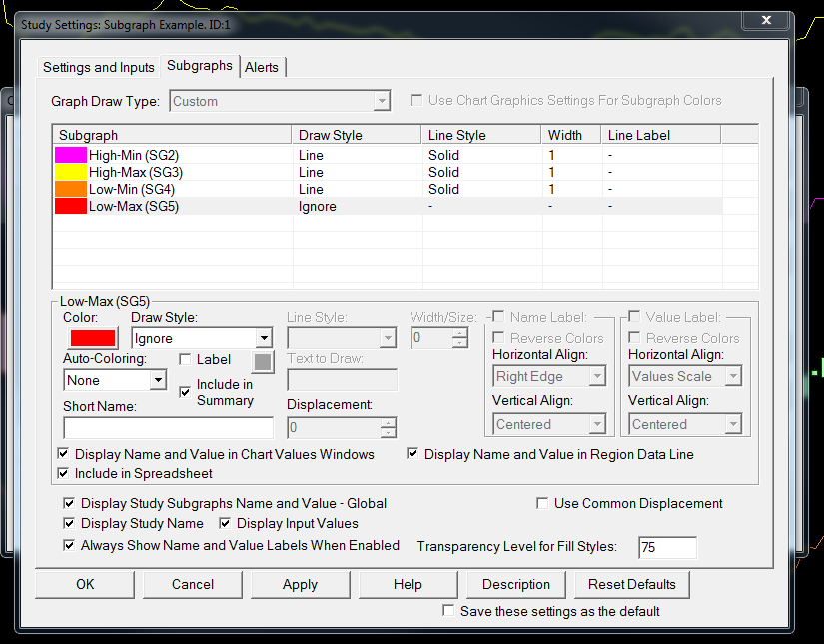Viewport: 824px width, 644px height.
Task: Enable the Label checkbox
Action: click(185, 359)
